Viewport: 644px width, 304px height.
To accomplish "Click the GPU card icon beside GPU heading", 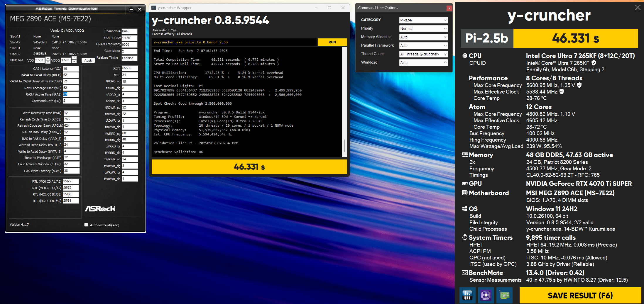I will coord(465,184).
